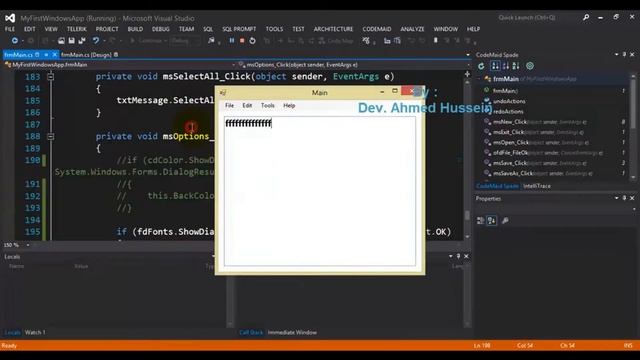Screen dimensions: 640x360
Task: Click the Main window form icon
Action: [223, 93]
